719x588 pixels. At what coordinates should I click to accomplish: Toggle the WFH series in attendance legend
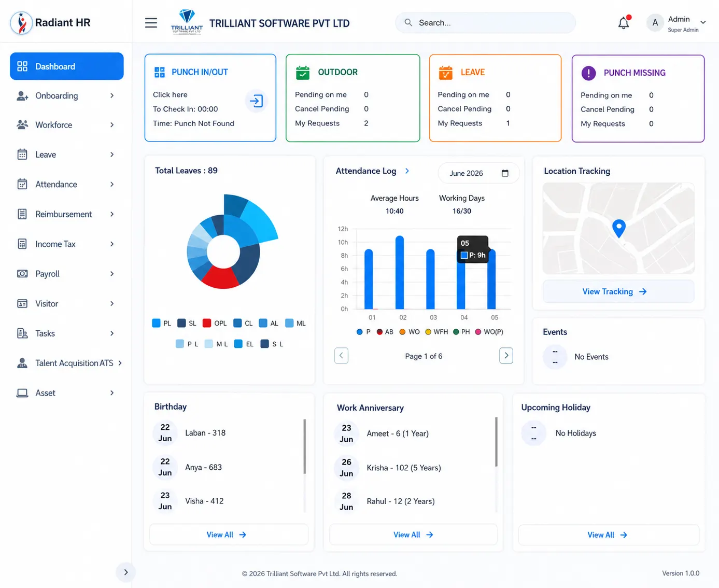[436, 332]
